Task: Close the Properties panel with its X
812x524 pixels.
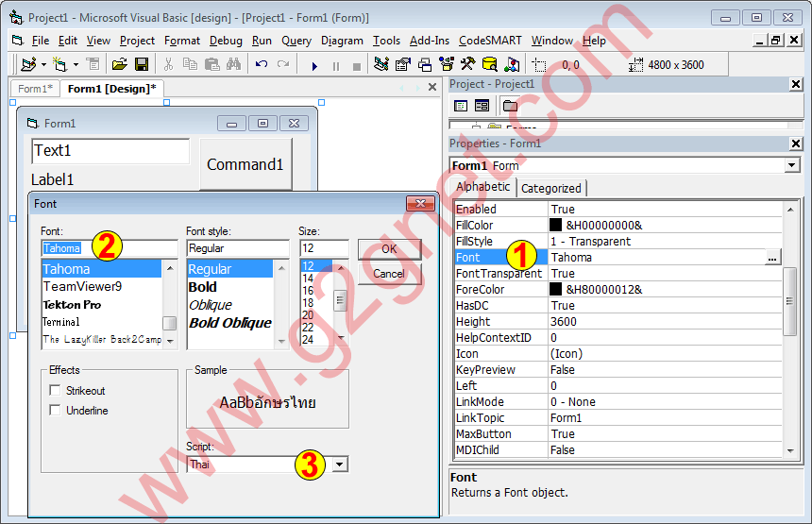Action: click(797, 144)
